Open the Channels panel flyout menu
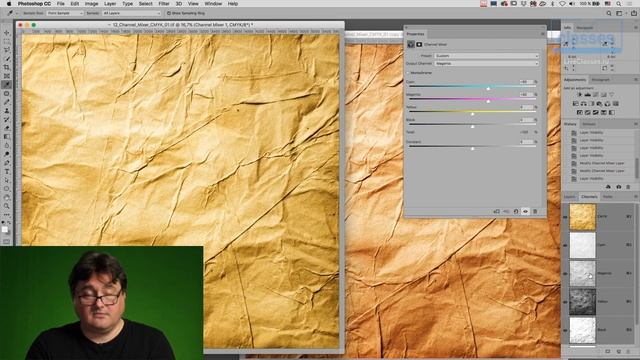 636,197
